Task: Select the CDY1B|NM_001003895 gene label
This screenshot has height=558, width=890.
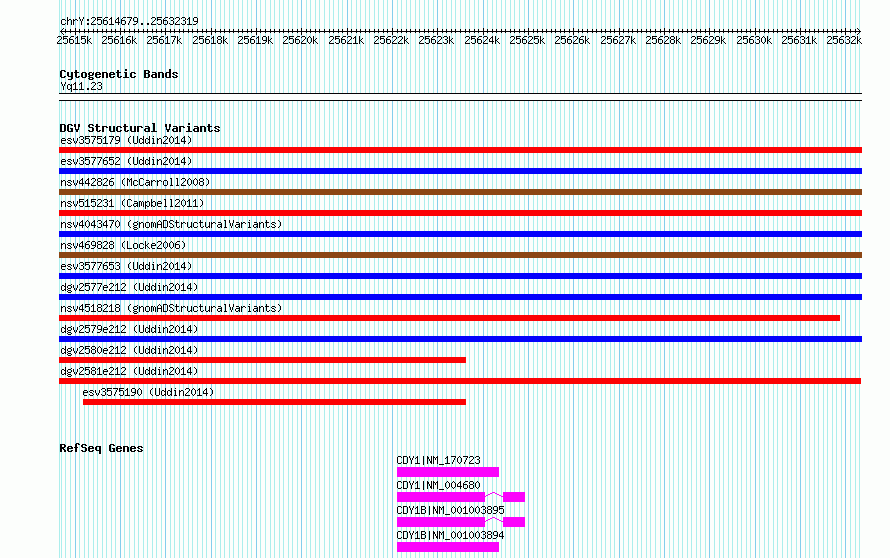Action: point(450,510)
